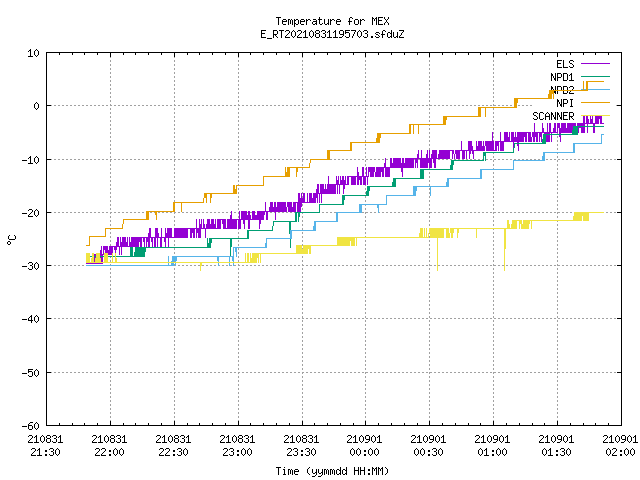Click the y-axis label '-60'
640x480 pixels.
[x=31, y=426]
